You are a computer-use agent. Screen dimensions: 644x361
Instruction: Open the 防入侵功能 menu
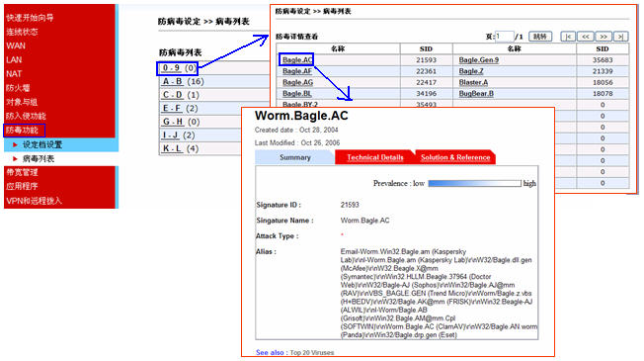tap(26, 116)
